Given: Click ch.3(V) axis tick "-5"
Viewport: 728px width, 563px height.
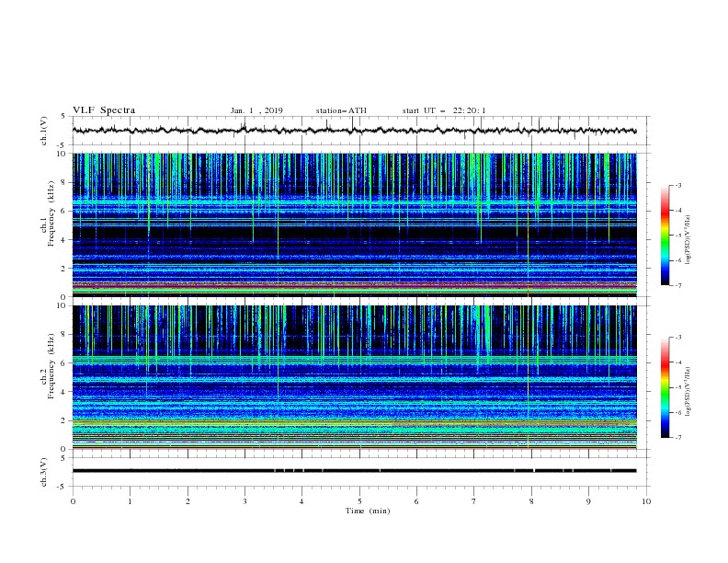Looking at the screenshot, I should (63, 487).
